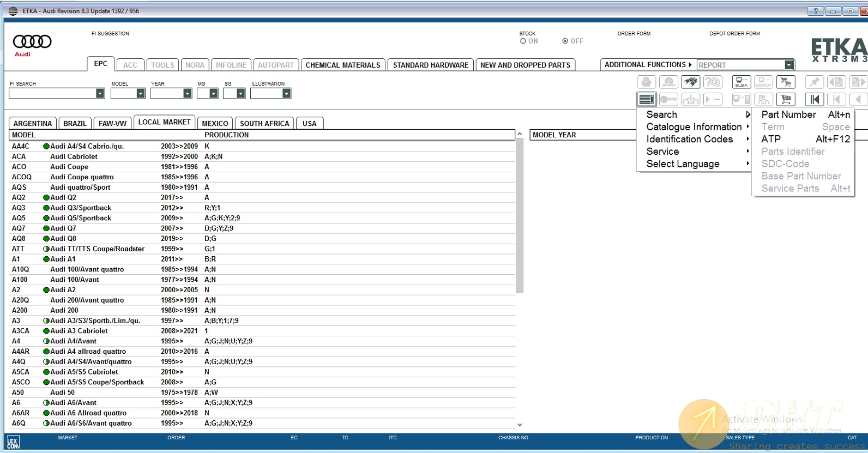The image size is (868, 453).
Task: Click the Audi rings logo
Action: 32,41
